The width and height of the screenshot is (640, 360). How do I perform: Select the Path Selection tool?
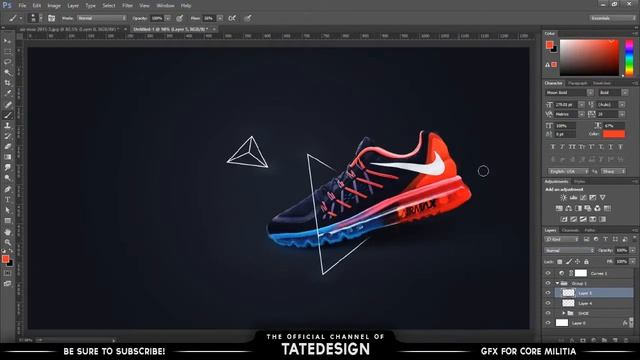click(7, 211)
